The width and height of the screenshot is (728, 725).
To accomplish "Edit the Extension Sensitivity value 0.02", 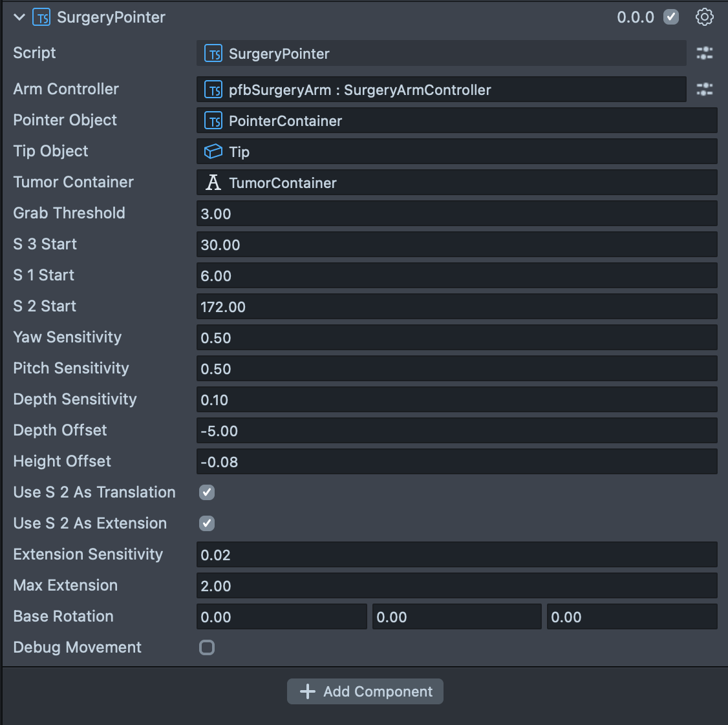I will click(457, 554).
